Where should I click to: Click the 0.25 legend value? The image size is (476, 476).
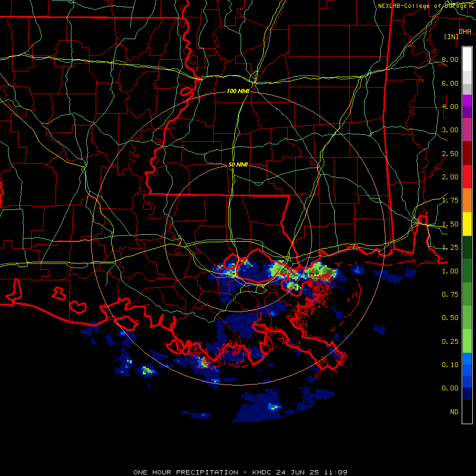pos(450,342)
